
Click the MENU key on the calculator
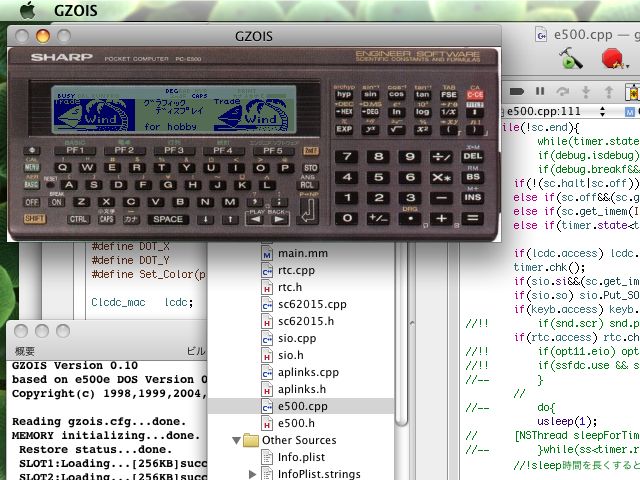pos(32,167)
